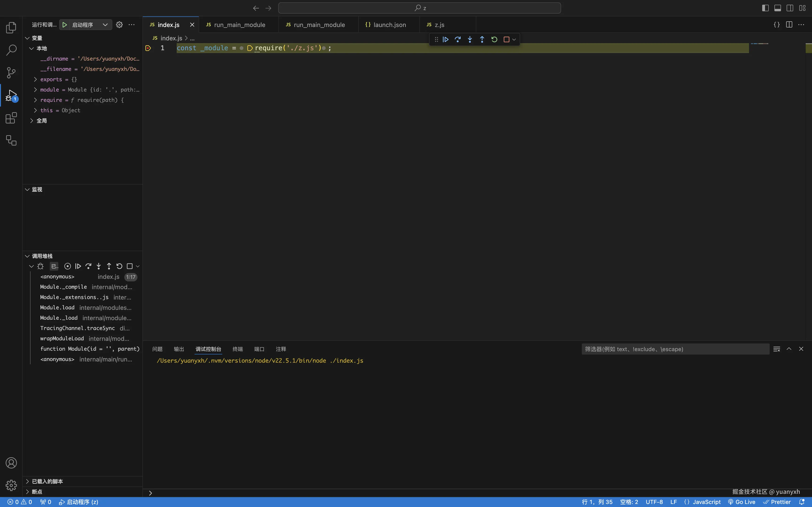Click Step Into in floating debug toolbar
The height and width of the screenshot is (507, 812).
(470, 40)
